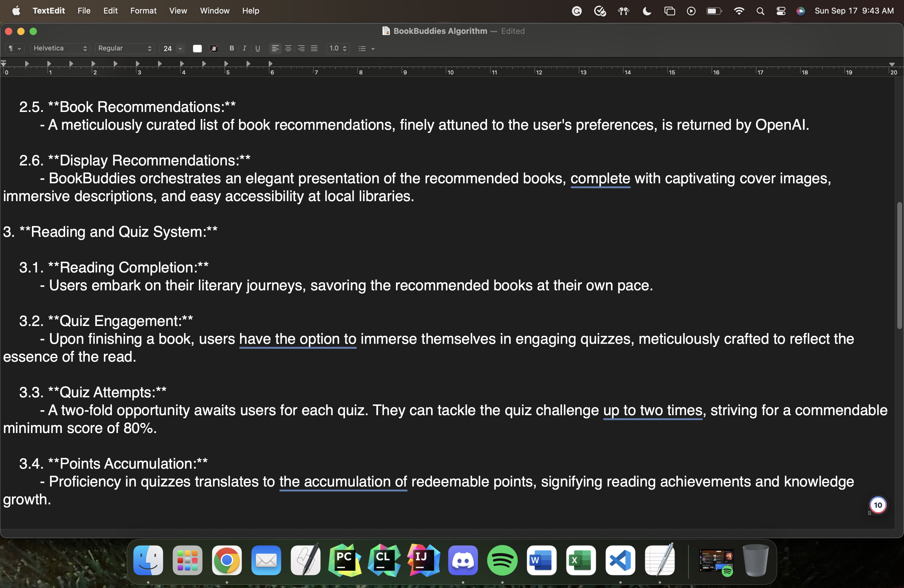Open the Regular typeface dropdown

pos(125,48)
